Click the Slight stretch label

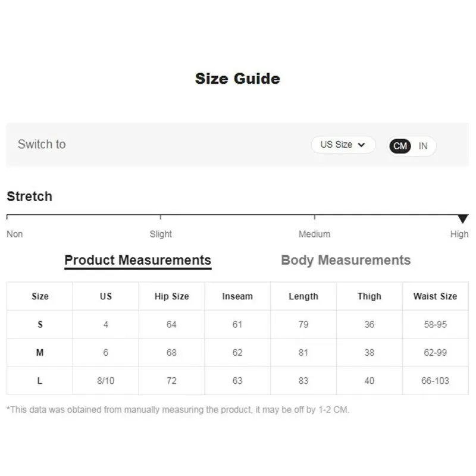[161, 234]
